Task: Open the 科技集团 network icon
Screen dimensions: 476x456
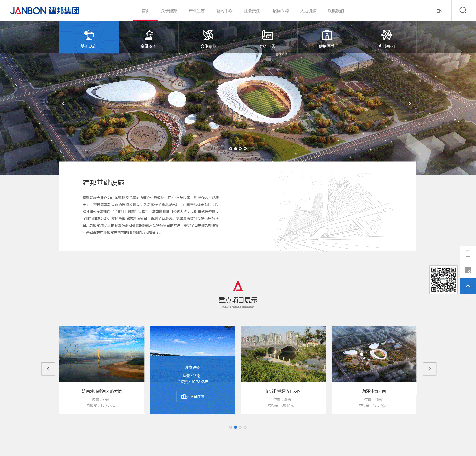Action: tap(387, 35)
